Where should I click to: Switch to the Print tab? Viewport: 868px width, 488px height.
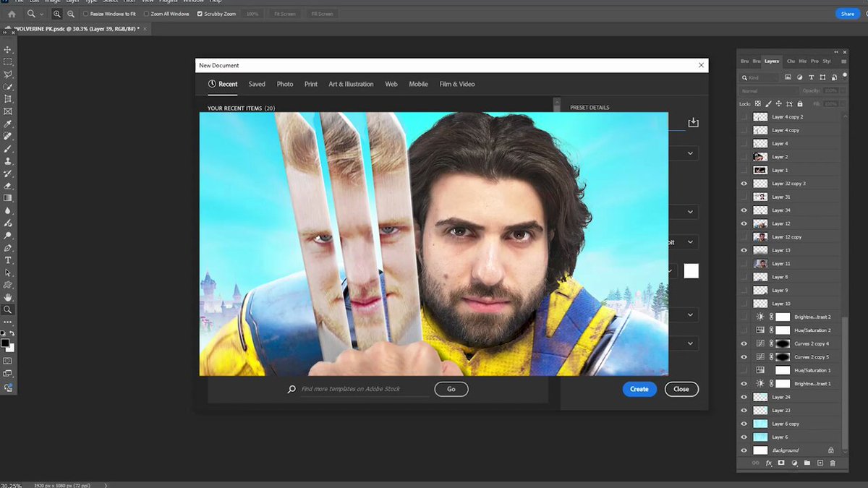[311, 84]
